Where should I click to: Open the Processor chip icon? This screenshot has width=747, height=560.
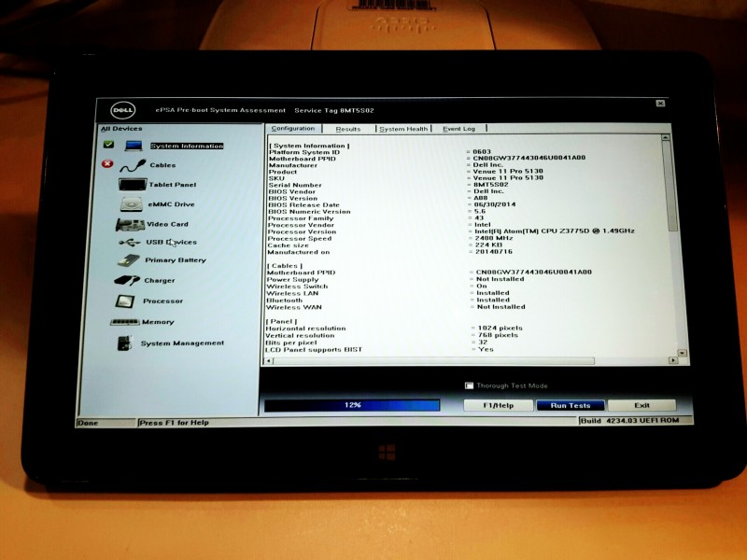(x=125, y=301)
